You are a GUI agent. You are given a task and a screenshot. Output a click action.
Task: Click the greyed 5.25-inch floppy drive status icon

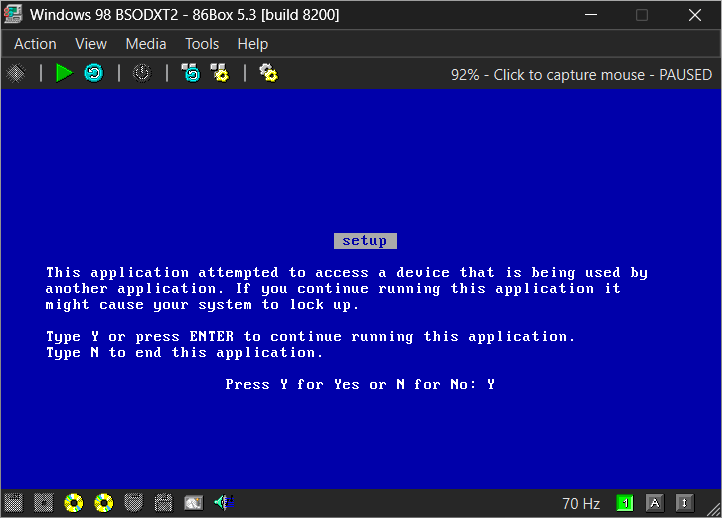tap(44, 503)
